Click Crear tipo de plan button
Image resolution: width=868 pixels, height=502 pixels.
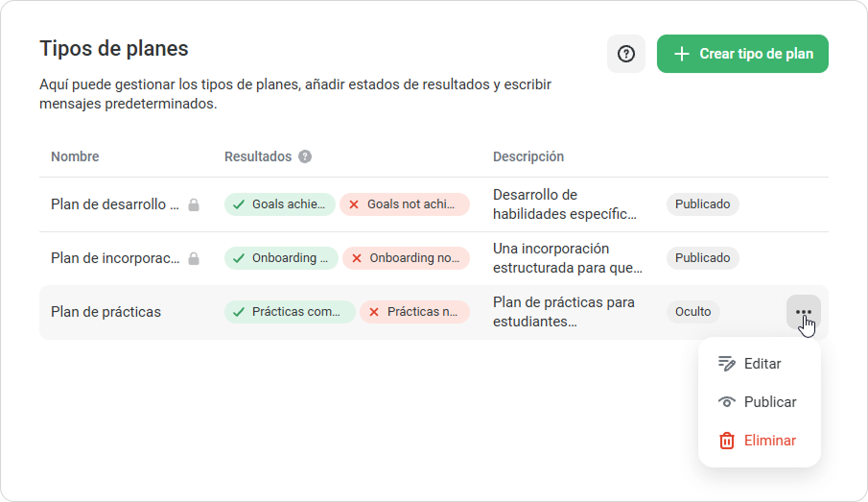742,54
